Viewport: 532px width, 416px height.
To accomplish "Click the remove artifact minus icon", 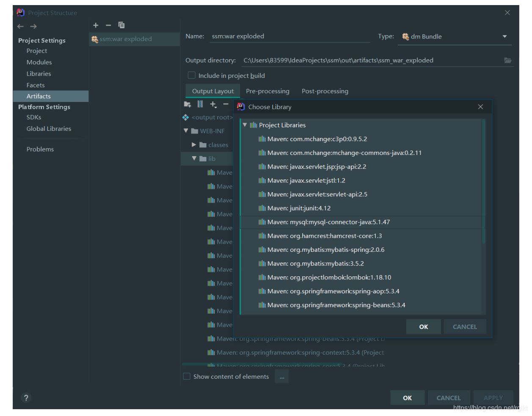I will [x=108, y=25].
